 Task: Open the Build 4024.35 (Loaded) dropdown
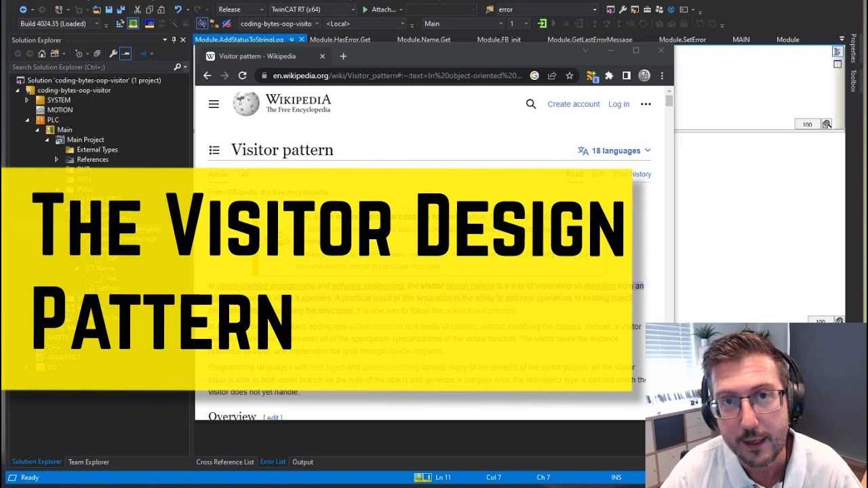click(59, 24)
